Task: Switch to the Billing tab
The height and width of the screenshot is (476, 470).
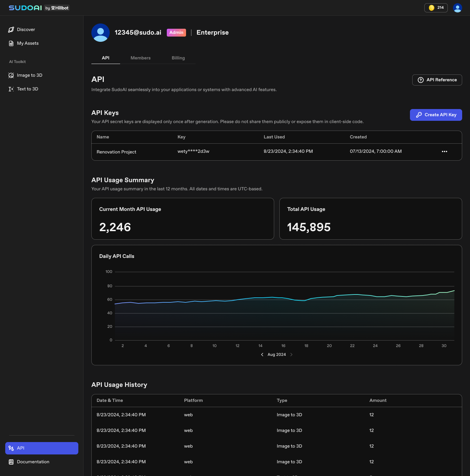Action: point(178,58)
